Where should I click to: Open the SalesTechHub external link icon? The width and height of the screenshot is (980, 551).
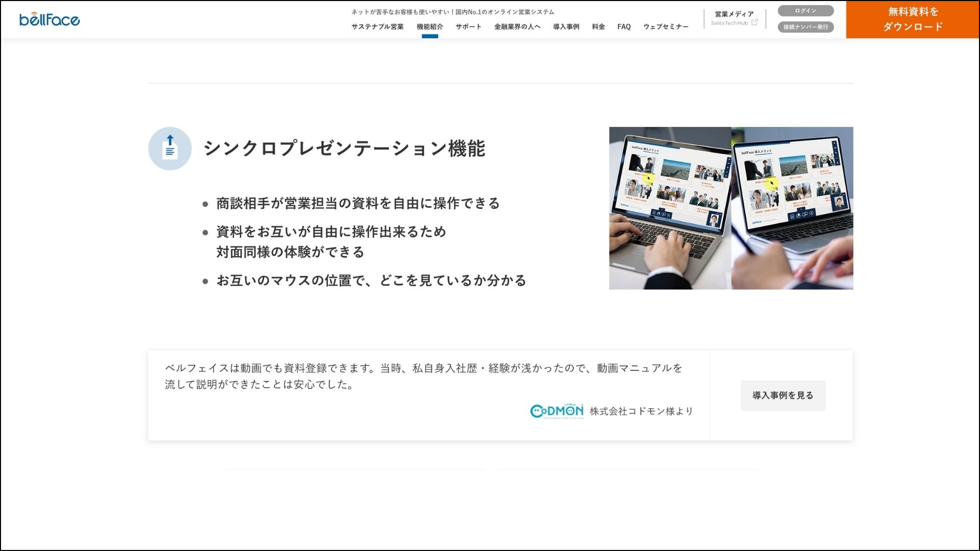[754, 22]
